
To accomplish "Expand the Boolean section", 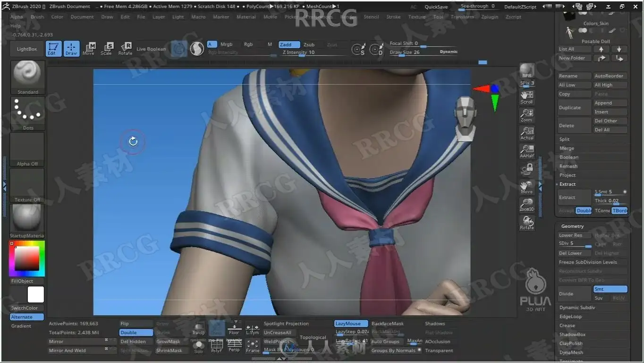I will point(569,157).
